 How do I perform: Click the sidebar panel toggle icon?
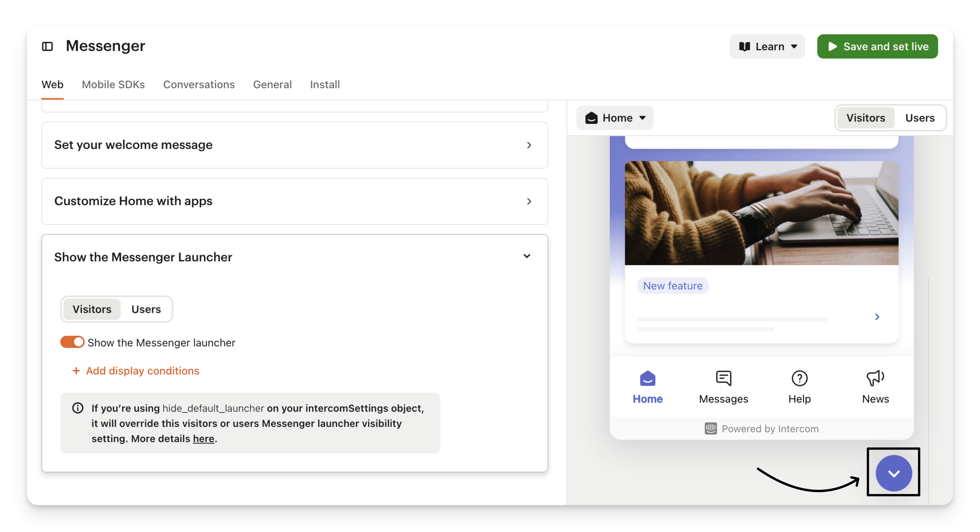[x=47, y=46]
